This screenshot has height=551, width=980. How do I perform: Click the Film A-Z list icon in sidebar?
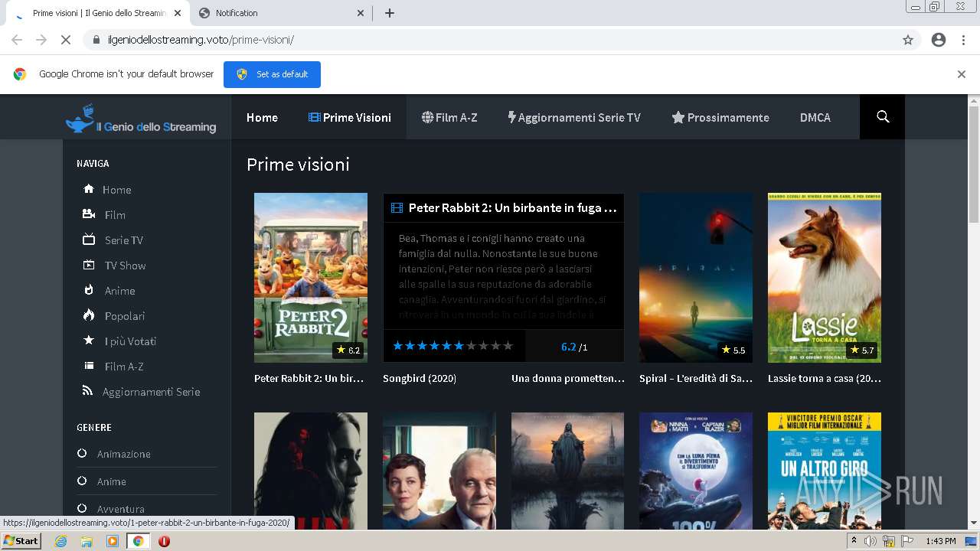tap(89, 366)
